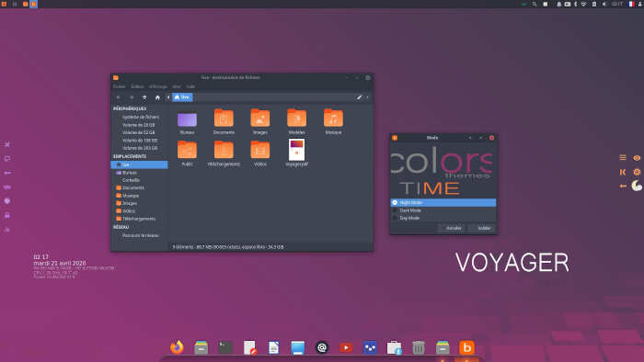Open the software store bag icon
Viewport: 644px width, 362px height.
pyautogui.click(x=395, y=347)
